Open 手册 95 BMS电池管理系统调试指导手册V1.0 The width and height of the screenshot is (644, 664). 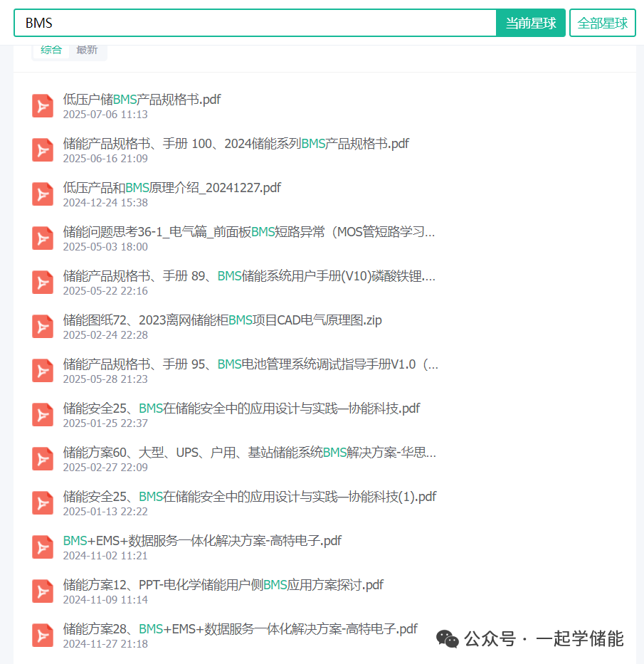point(250,364)
